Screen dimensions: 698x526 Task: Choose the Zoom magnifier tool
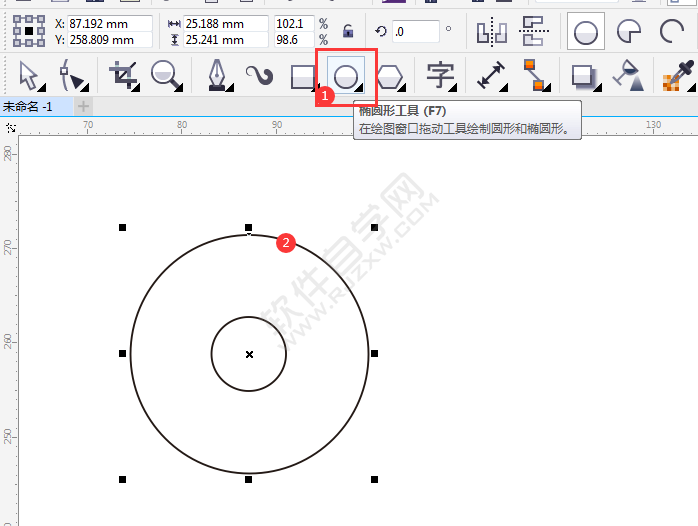click(165, 76)
